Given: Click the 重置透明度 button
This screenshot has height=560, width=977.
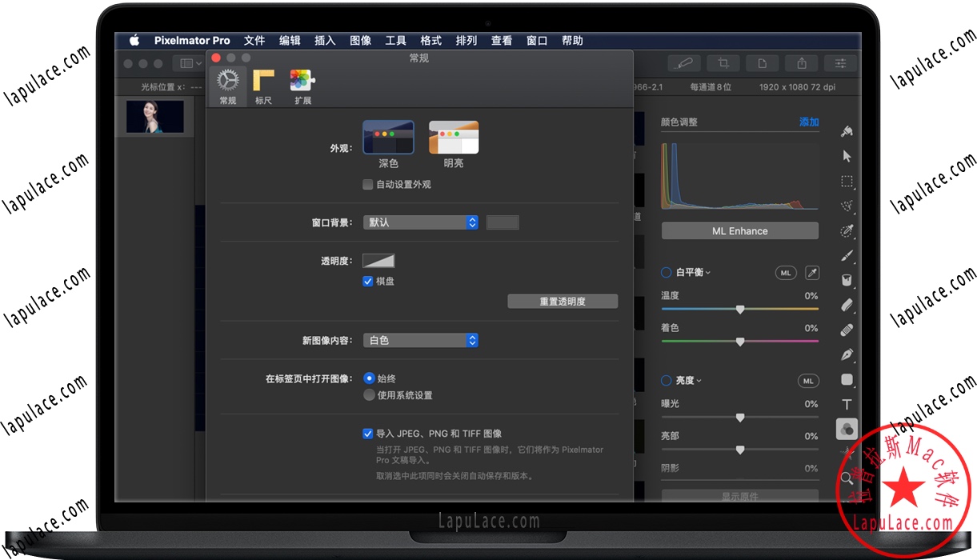Looking at the screenshot, I should [x=563, y=302].
